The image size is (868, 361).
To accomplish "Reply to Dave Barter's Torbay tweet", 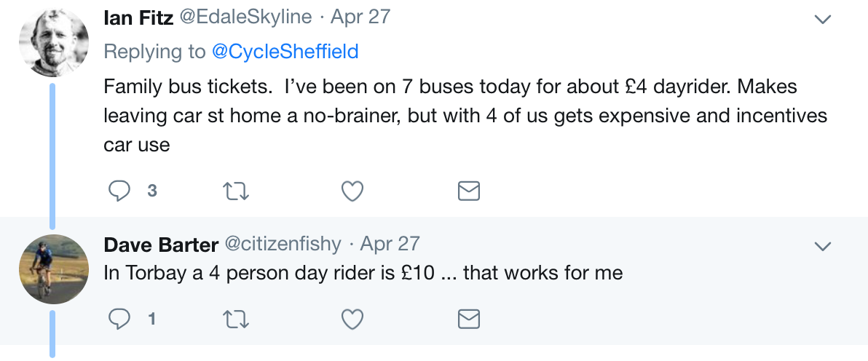I will 119,318.
